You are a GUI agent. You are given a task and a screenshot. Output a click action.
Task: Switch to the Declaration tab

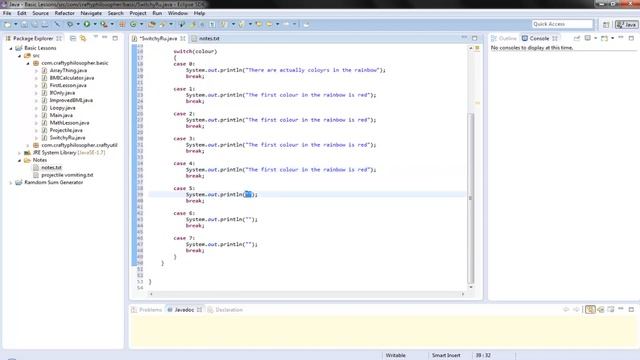[x=225, y=310]
